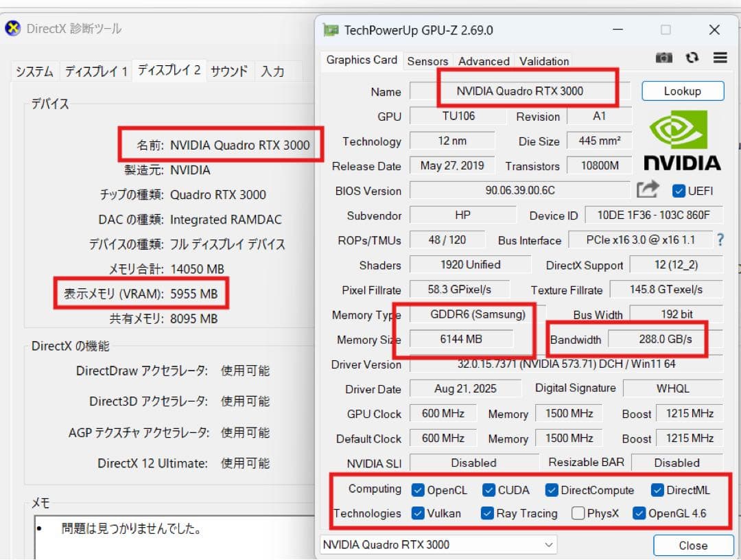Toggle the DirectML checkbox
The image size is (741, 560).
click(657, 490)
